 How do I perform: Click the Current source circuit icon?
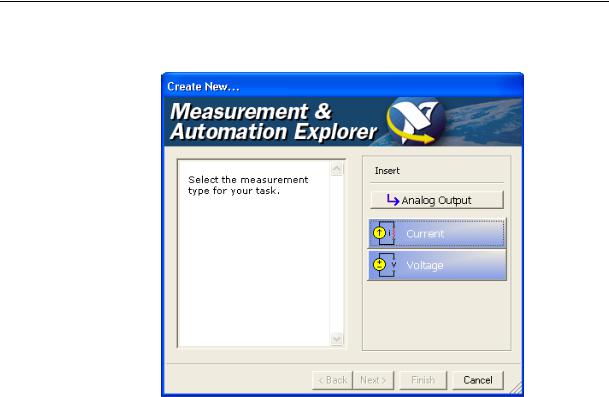pos(385,233)
